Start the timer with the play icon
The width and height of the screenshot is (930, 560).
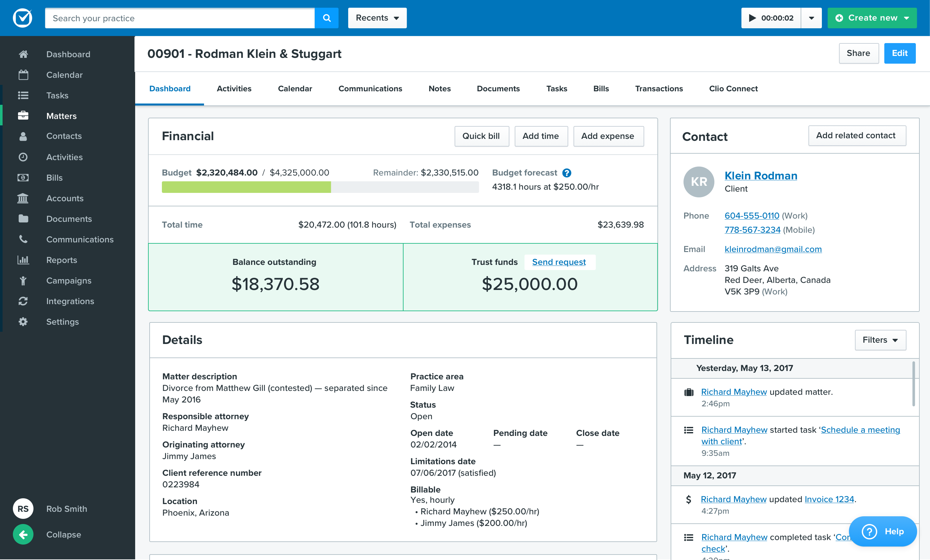coord(752,18)
